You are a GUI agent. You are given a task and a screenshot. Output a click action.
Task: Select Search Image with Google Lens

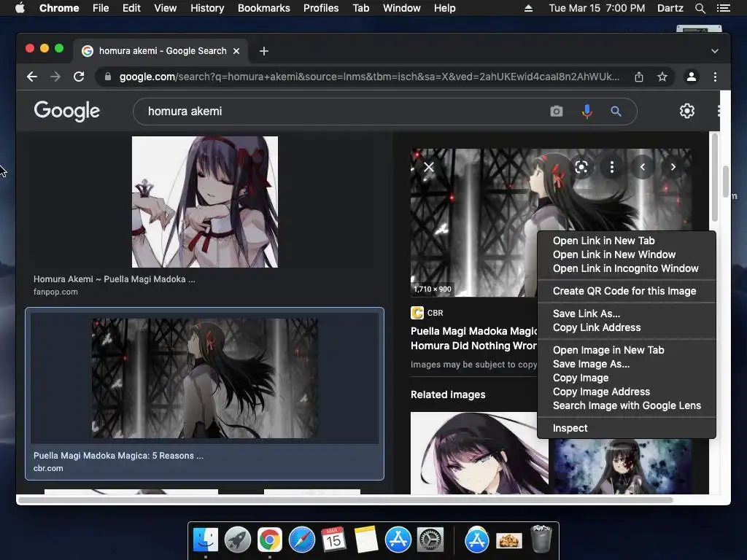(x=627, y=405)
